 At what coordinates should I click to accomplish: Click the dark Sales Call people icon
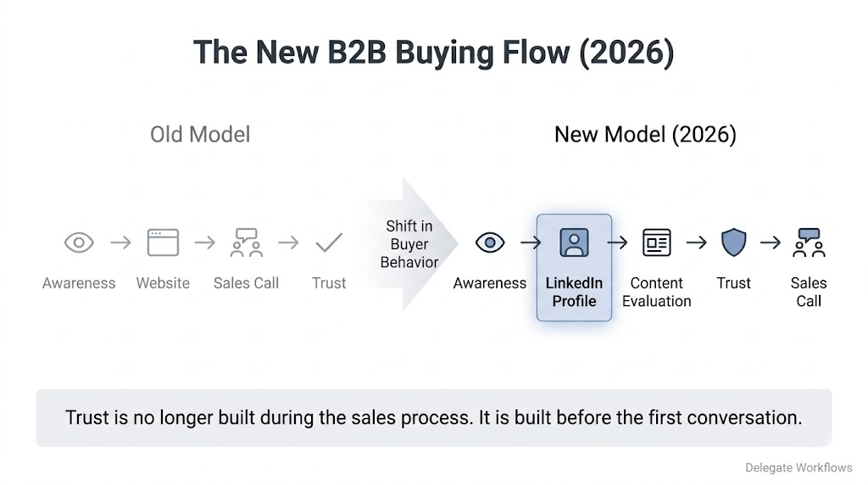pos(809,243)
